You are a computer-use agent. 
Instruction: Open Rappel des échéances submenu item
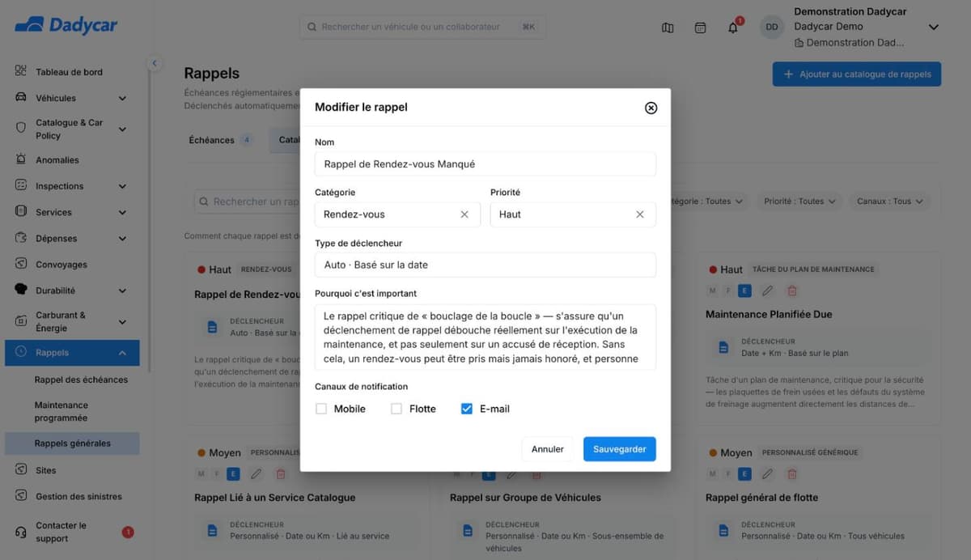pyautogui.click(x=81, y=380)
